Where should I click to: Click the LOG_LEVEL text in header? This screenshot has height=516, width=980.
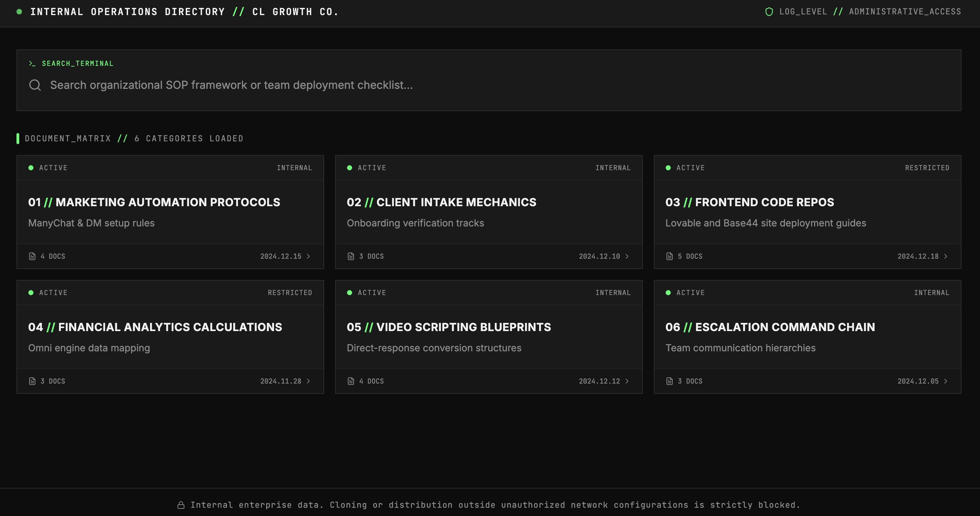(x=803, y=12)
